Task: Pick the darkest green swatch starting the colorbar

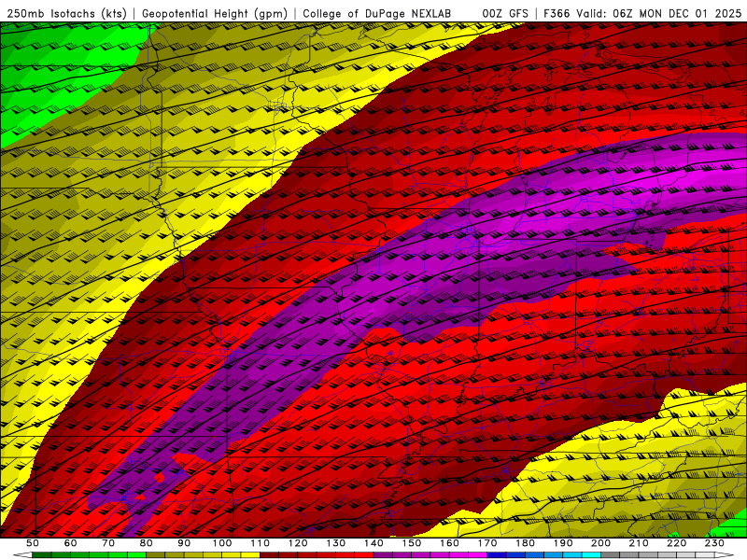Action: coord(42,554)
